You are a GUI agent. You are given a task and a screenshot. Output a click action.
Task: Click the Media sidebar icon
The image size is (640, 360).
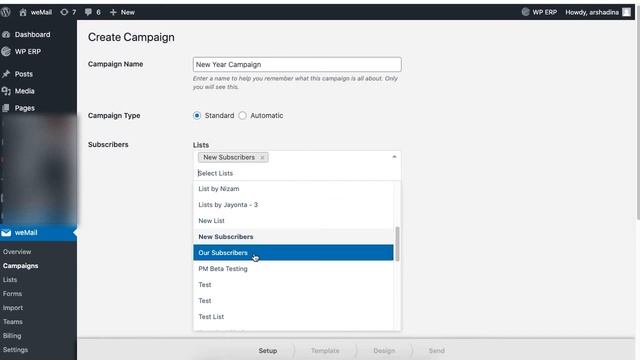[6, 91]
